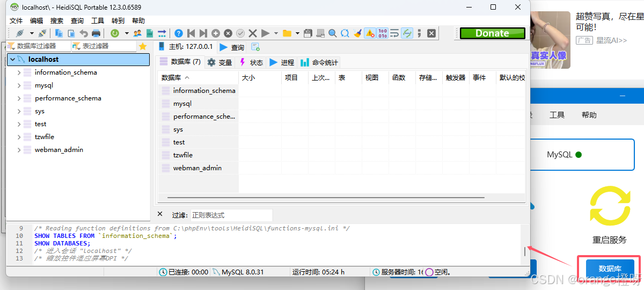Switch to the 进程 tab
Image resolution: width=644 pixels, height=290 pixels.
(x=282, y=62)
